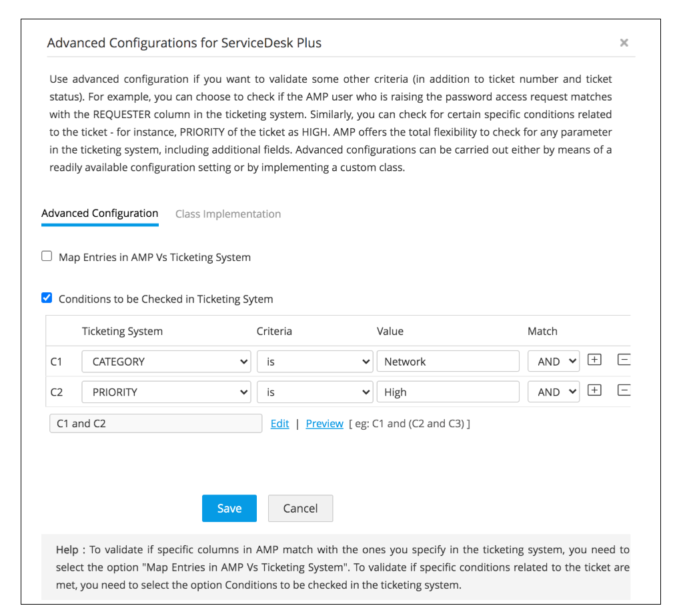Open the C1 Match AND dropdown
Screen dimensions: 689x616
pyautogui.click(x=554, y=362)
